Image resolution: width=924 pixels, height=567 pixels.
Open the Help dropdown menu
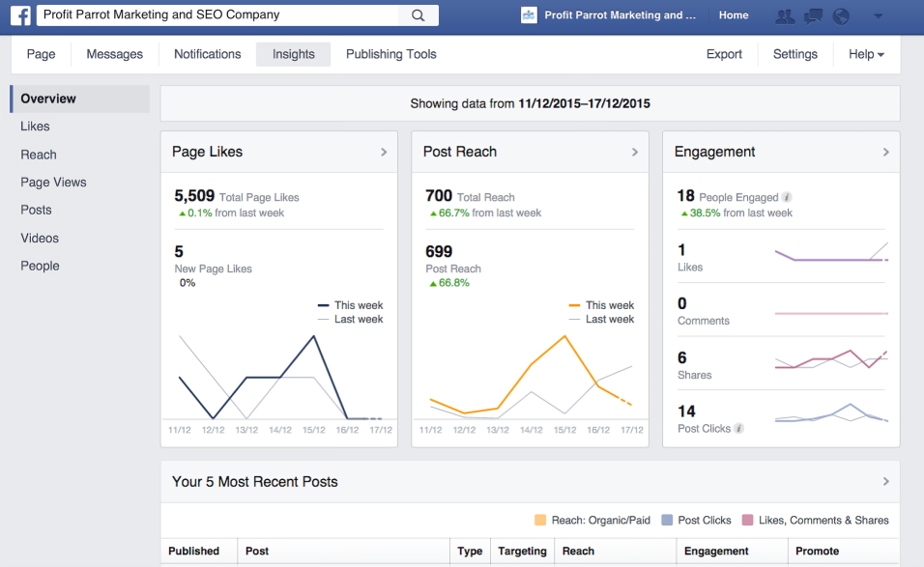(x=866, y=54)
